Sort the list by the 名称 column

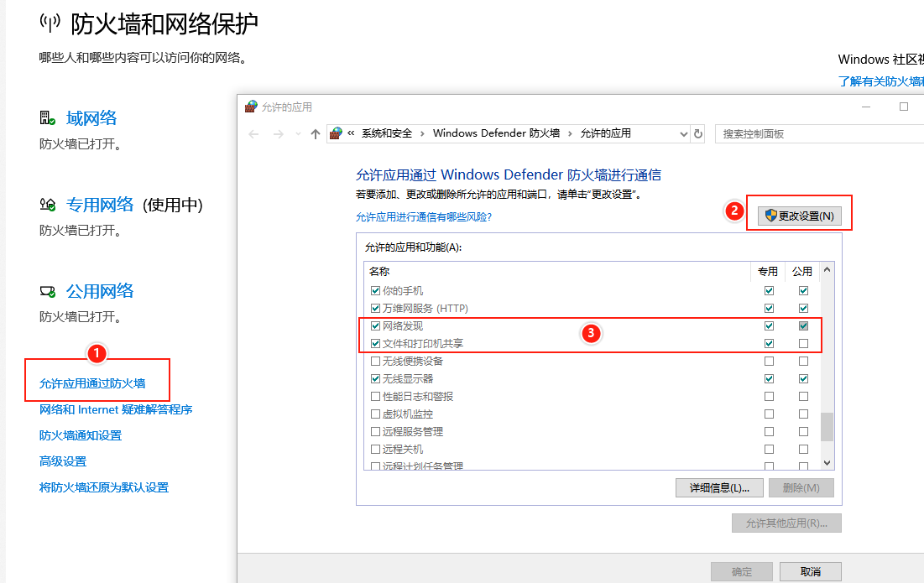point(379,272)
